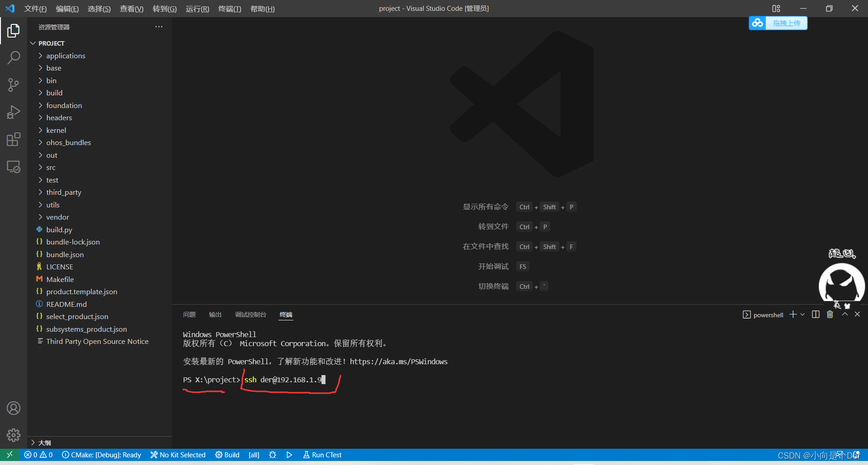Screen dimensions: 868x465
Task: Open the View menu
Action: click(131, 9)
